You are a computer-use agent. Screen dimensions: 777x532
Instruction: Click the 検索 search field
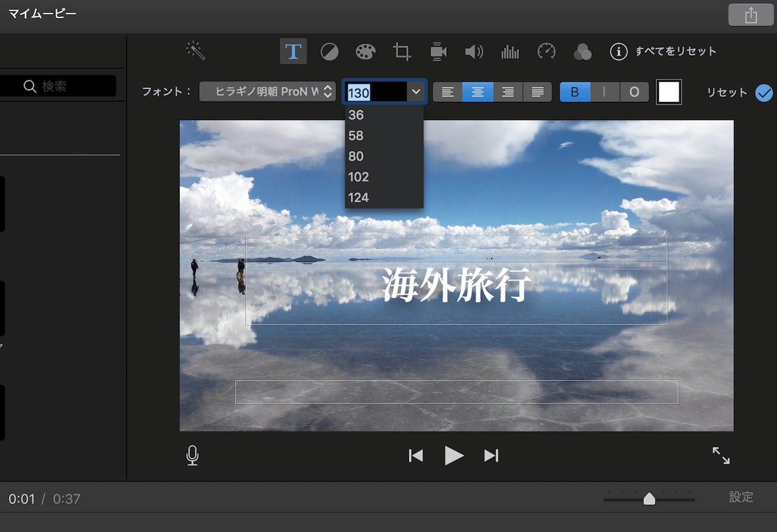[58, 86]
